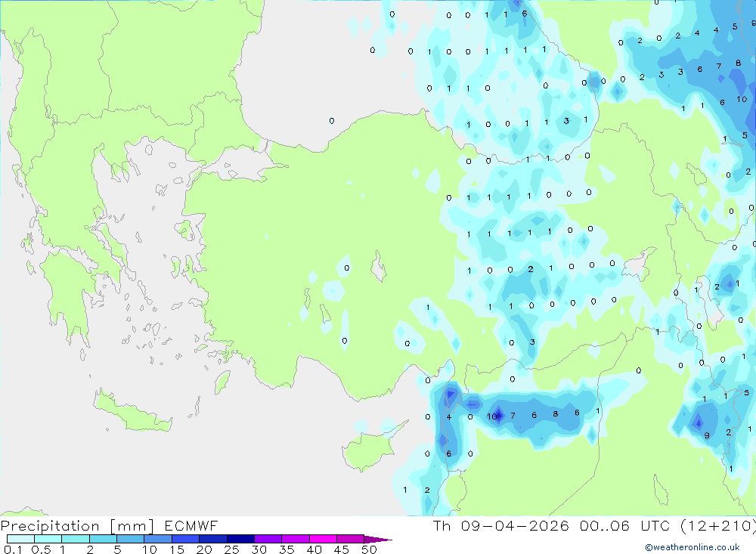Click the 45 legend scale label
This screenshot has height=554, width=756.
coord(342,549)
